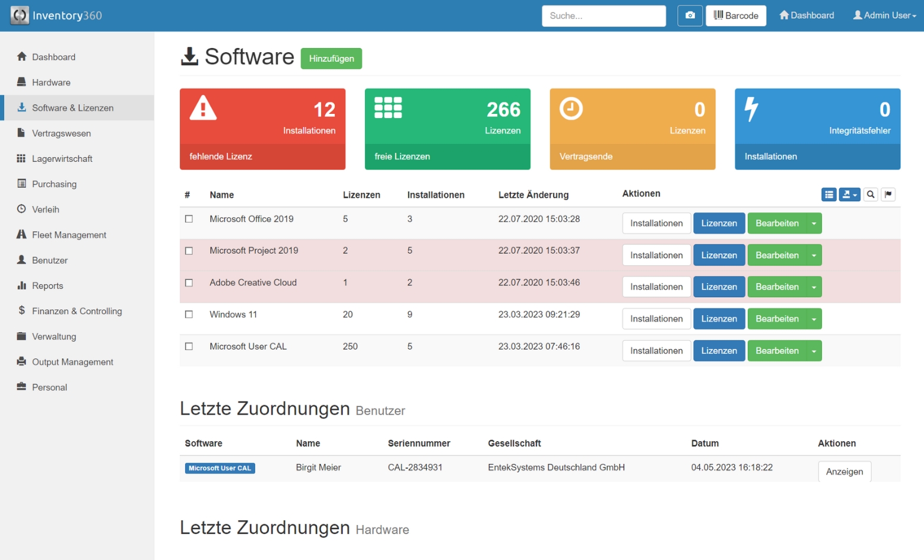Click the green grid licenses icon

click(x=388, y=108)
